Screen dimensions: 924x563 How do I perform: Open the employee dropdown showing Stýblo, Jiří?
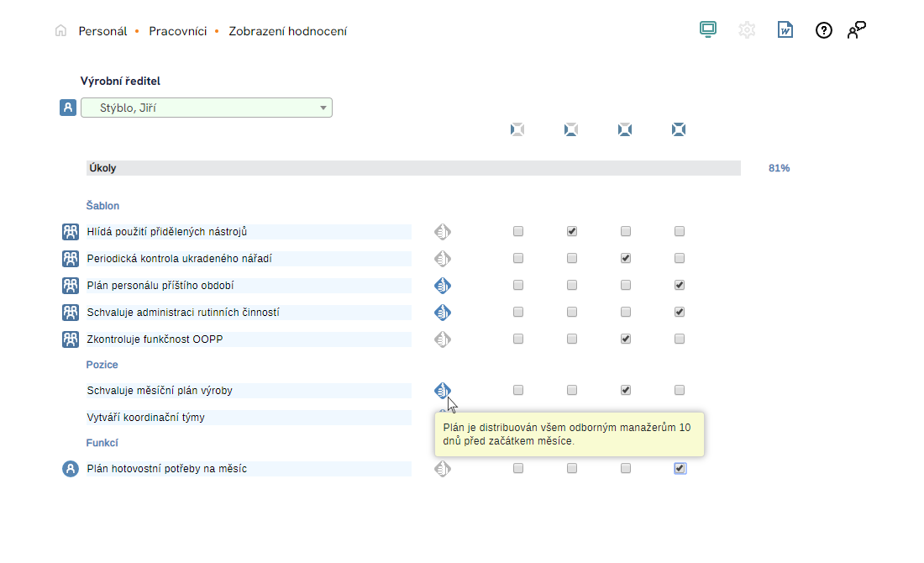207,108
